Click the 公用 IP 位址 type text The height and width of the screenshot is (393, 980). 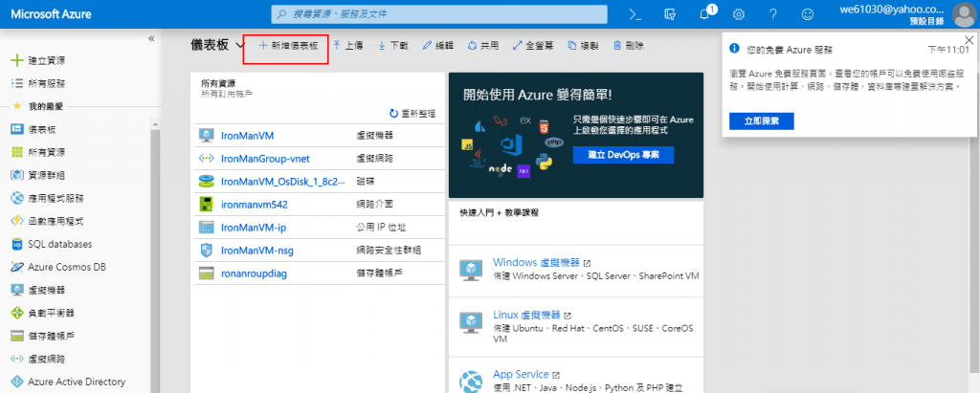click(x=381, y=228)
